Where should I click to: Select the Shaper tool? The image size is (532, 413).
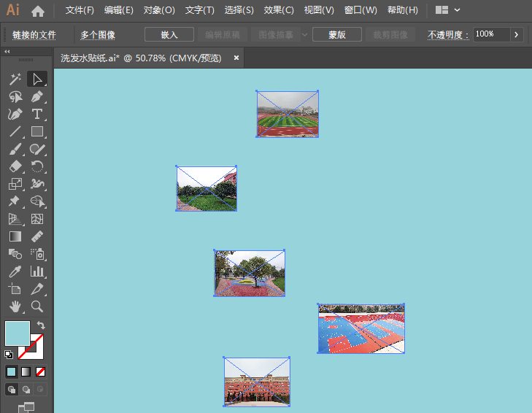[x=37, y=149]
